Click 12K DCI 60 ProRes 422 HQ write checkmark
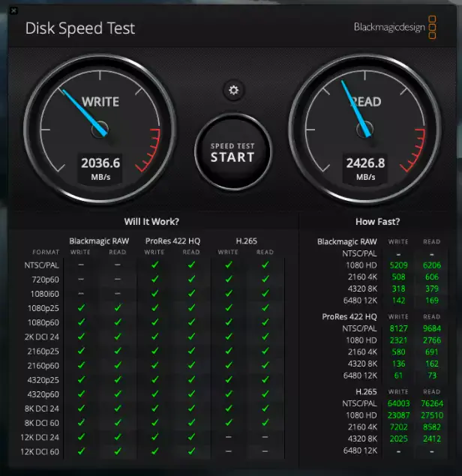 coord(155,451)
